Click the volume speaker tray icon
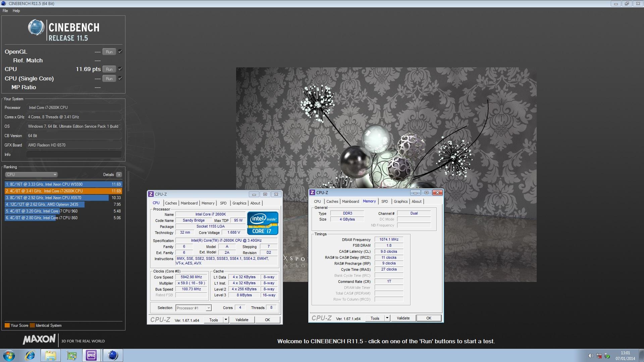 click(x=591, y=356)
